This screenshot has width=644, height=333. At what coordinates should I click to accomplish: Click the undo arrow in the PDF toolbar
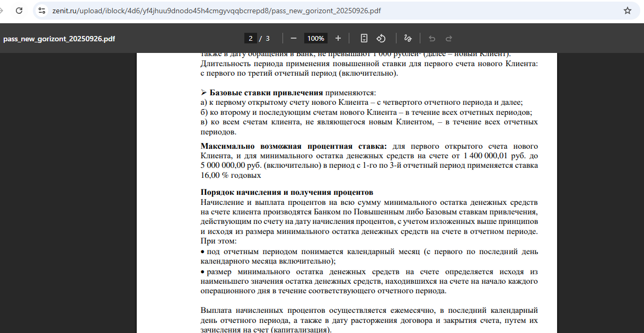[x=432, y=38]
